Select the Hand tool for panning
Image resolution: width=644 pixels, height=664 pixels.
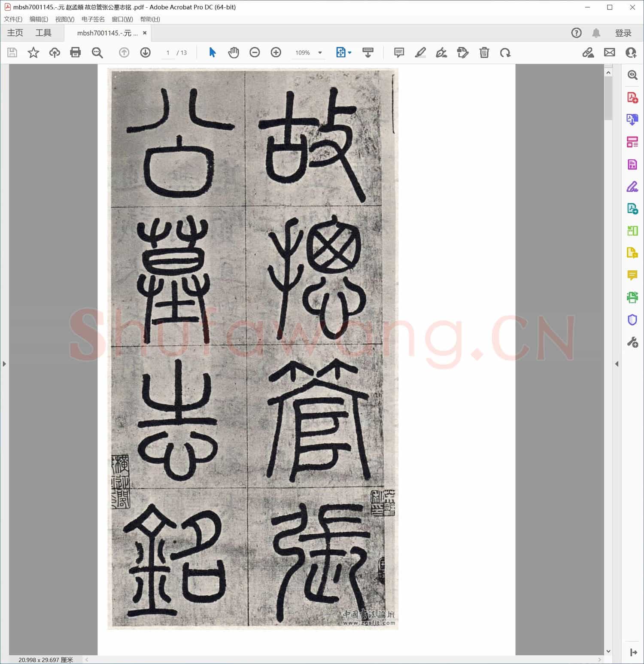pos(234,52)
